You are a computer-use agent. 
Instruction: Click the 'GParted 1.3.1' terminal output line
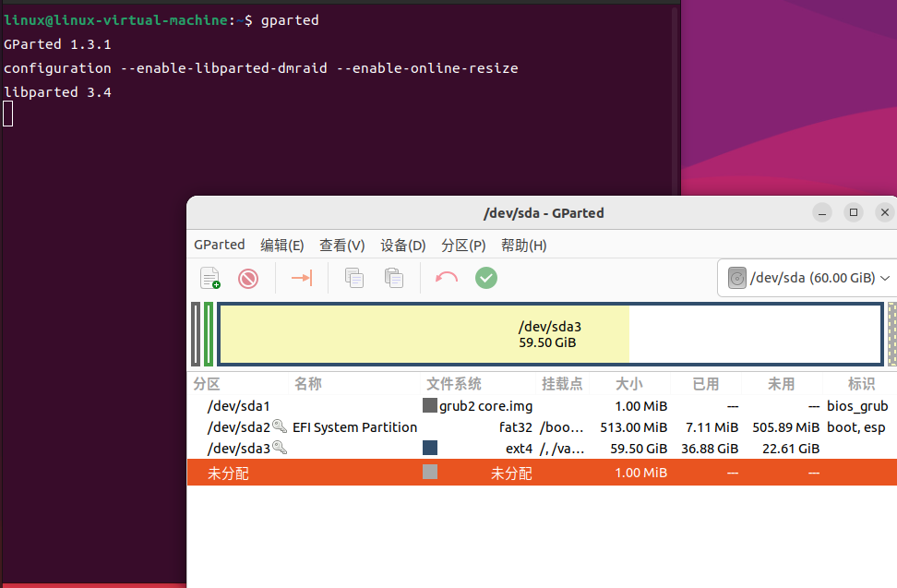tap(57, 44)
